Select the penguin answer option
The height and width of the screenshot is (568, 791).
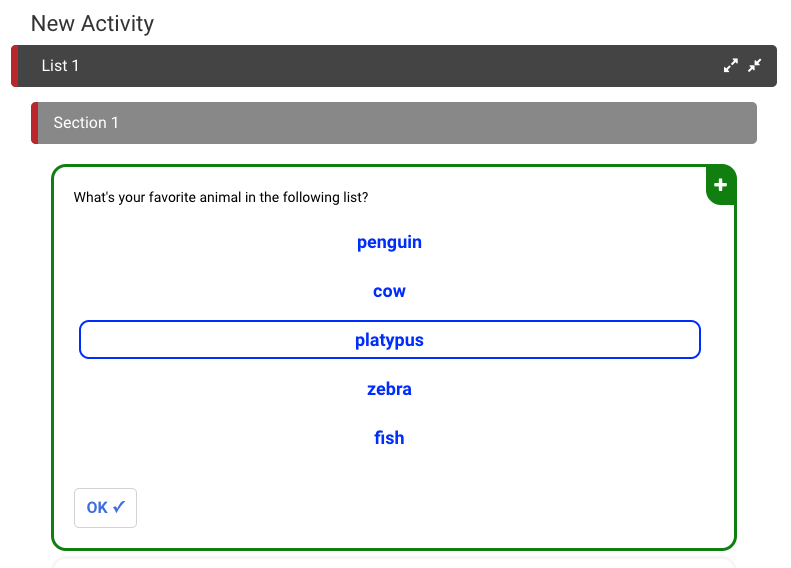point(389,242)
